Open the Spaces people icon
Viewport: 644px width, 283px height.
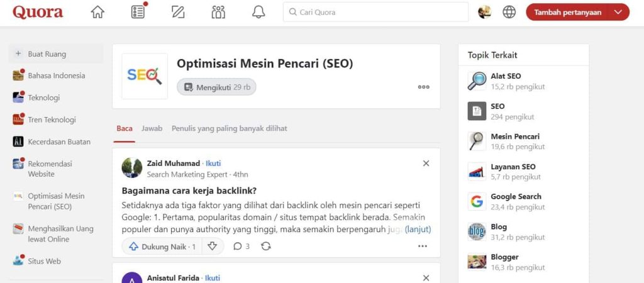[218, 12]
